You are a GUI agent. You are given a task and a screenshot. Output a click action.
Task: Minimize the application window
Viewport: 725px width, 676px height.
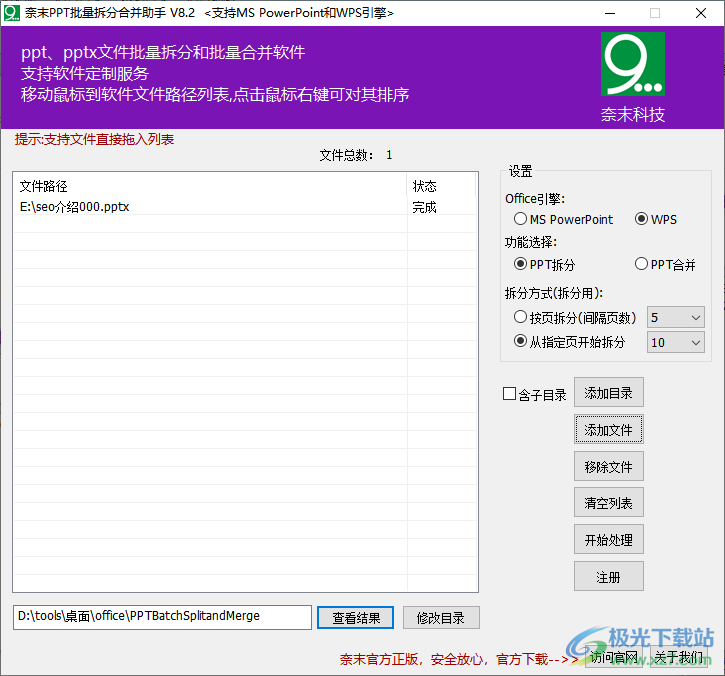[610, 13]
